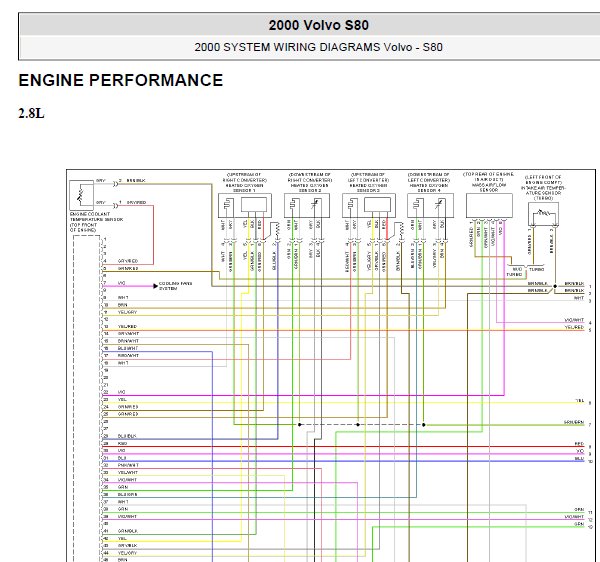Viewport: 600px width, 562px height.
Task: Click the 'YEL/WHT' wire label at pin 33
Action: click(x=128, y=472)
